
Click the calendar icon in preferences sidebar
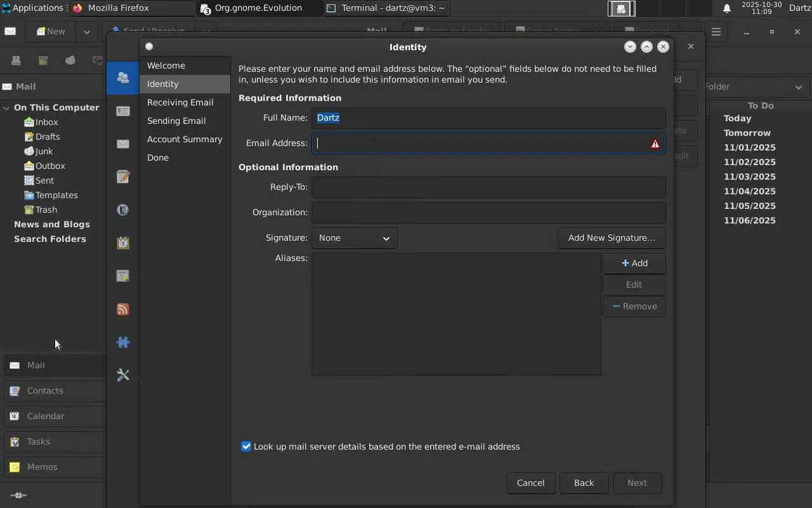[123, 243]
